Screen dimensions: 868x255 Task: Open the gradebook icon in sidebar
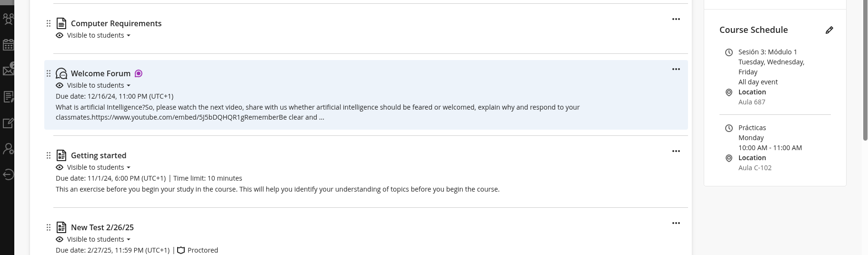pos(8,97)
